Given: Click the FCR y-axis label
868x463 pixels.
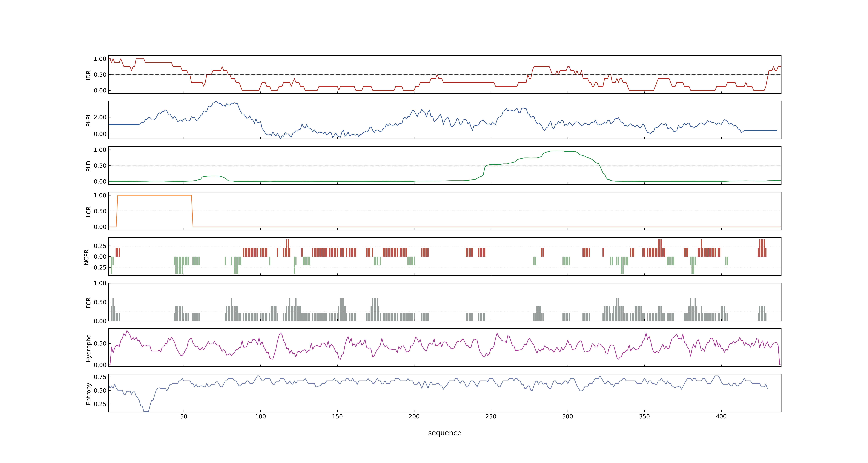Looking at the screenshot, I should (x=88, y=302).
